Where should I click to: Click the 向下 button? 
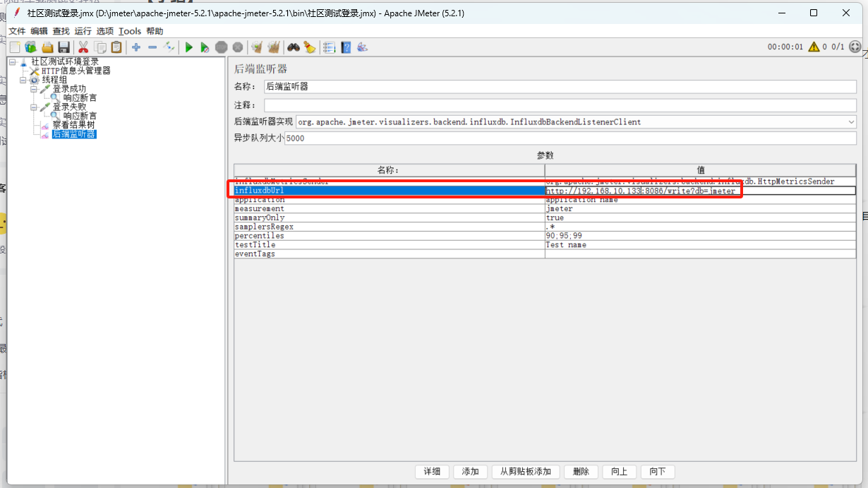(x=658, y=472)
